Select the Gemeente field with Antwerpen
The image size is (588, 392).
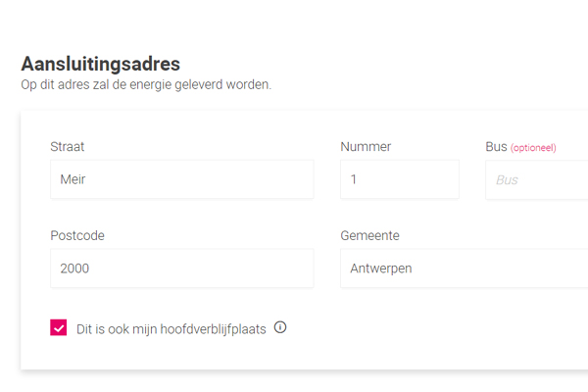pos(464,269)
